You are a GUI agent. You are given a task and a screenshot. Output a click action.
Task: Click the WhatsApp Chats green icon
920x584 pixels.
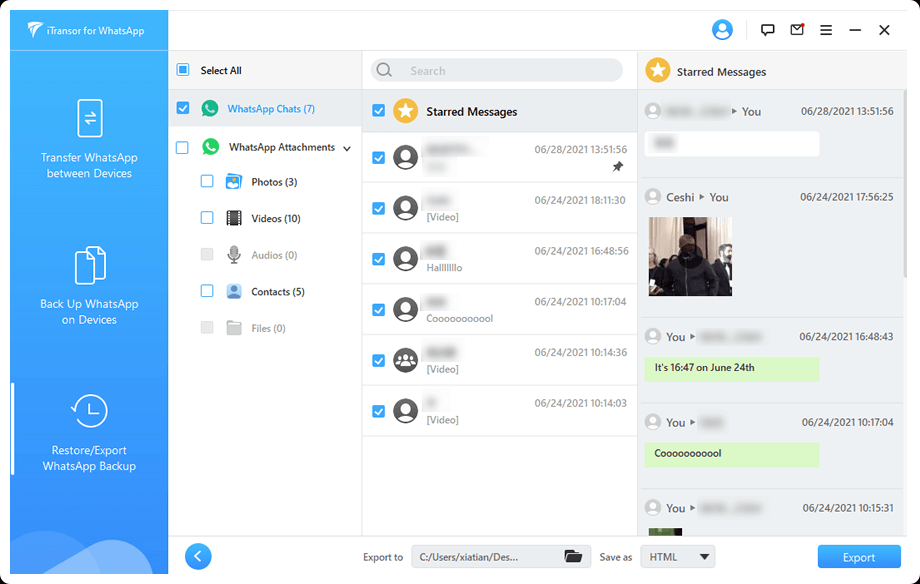(209, 108)
